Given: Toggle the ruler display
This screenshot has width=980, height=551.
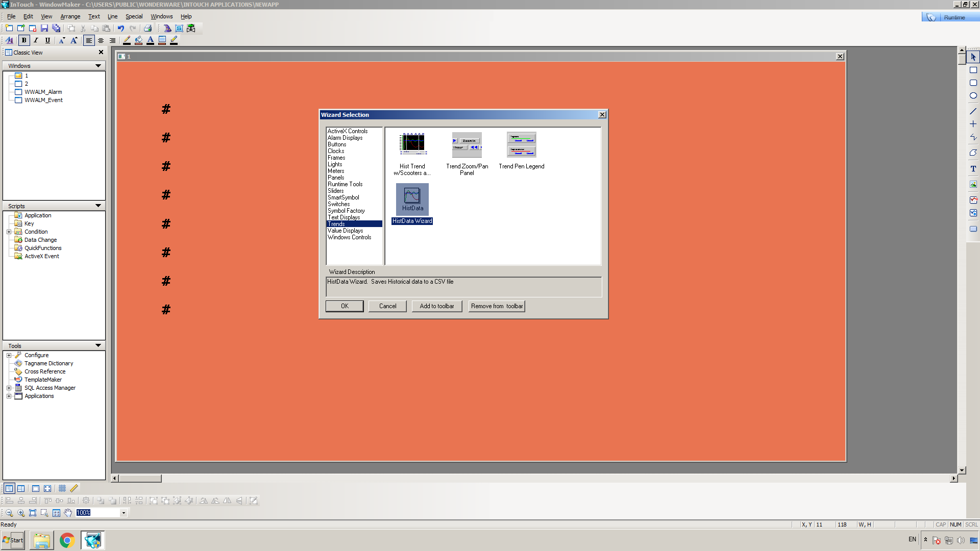Looking at the screenshot, I should click(74, 488).
